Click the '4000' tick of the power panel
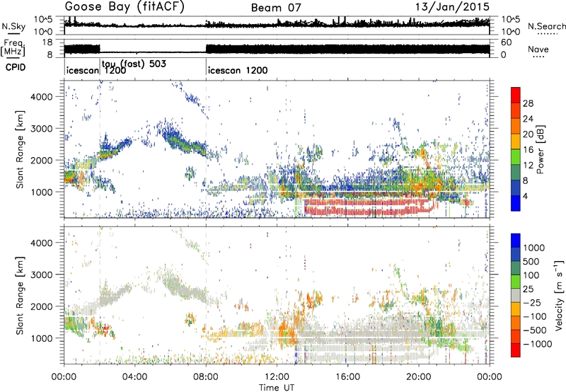The image size is (566, 392). (42, 97)
